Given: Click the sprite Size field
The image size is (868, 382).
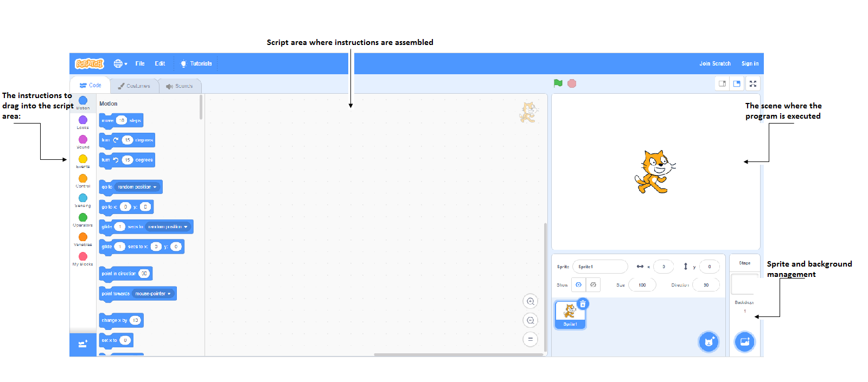Looking at the screenshot, I should pyautogui.click(x=642, y=284).
